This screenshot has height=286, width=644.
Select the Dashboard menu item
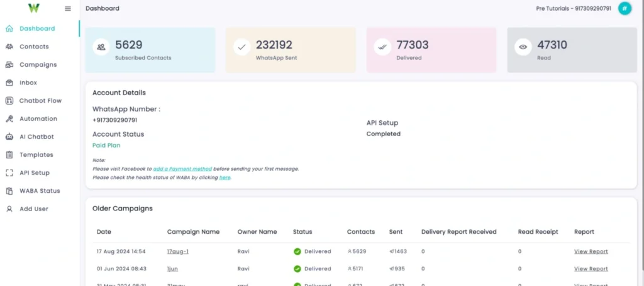[x=36, y=28]
